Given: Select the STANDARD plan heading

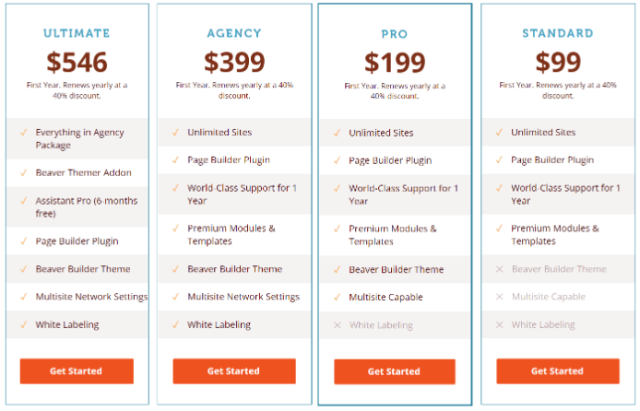Looking at the screenshot, I should [558, 33].
